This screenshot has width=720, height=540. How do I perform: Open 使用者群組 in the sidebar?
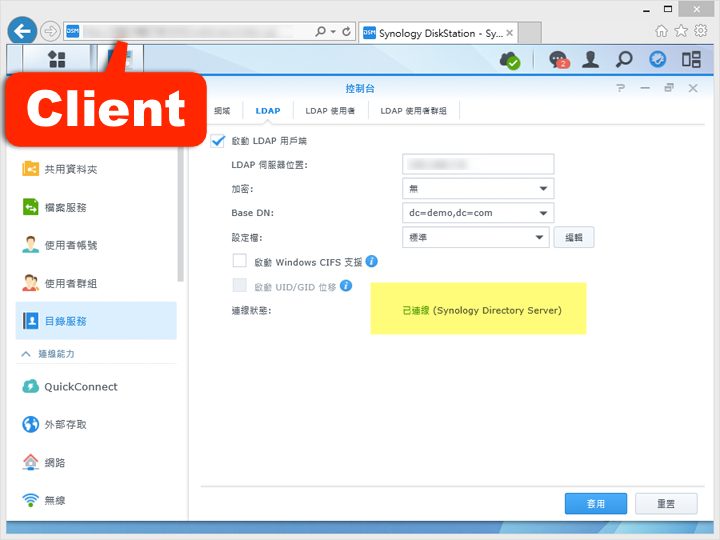coord(96,283)
